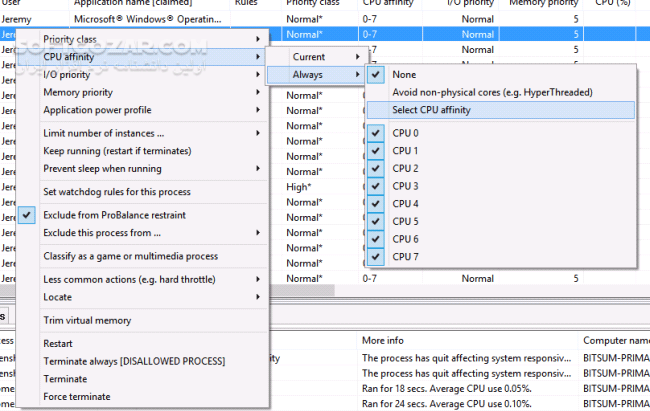This screenshot has width=650, height=411.
Task: Uncheck CPU 3 affinity
Action: pos(405,186)
